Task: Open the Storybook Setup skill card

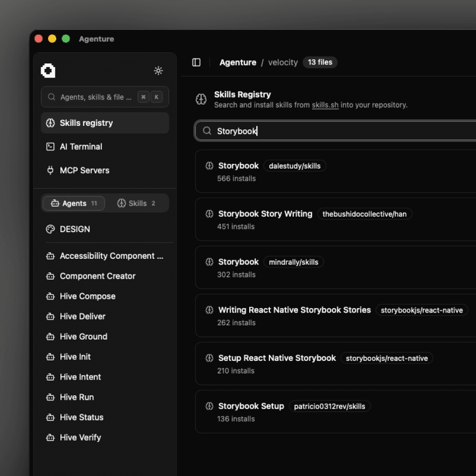Action: [336, 412]
